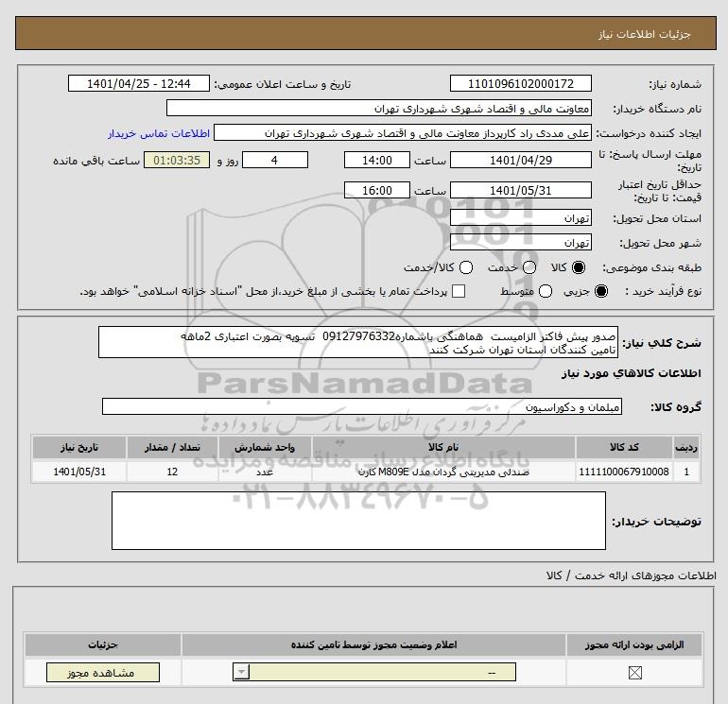The image size is (728, 704).
Task: Click the اعلام وضعیت مجوز column header
Action: pyautogui.click(x=373, y=644)
